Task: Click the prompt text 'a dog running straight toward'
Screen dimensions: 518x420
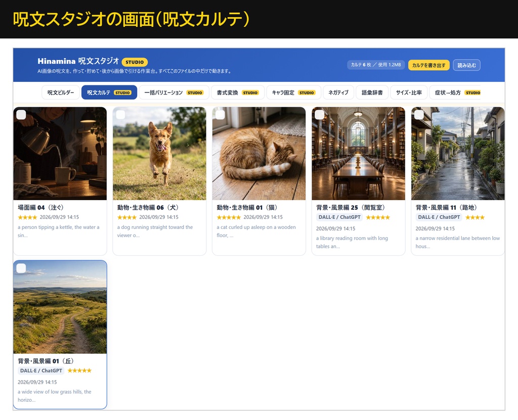Action: click(155, 231)
